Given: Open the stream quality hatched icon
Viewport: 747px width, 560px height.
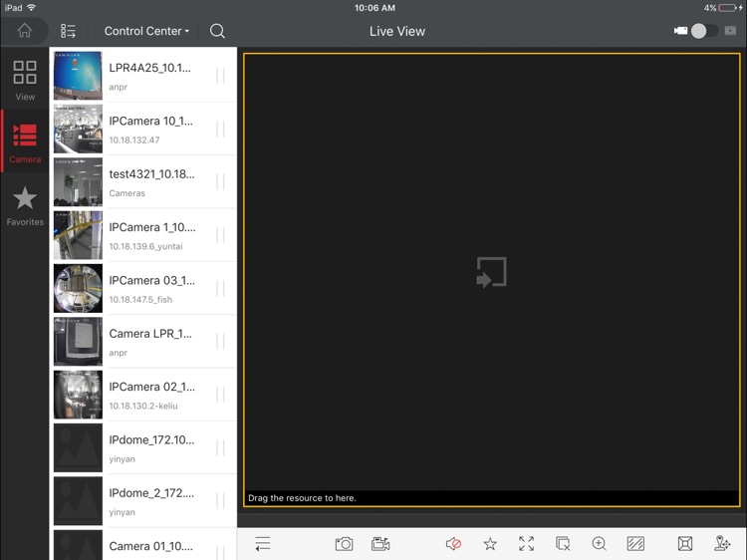Looking at the screenshot, I should pos(635,544).
